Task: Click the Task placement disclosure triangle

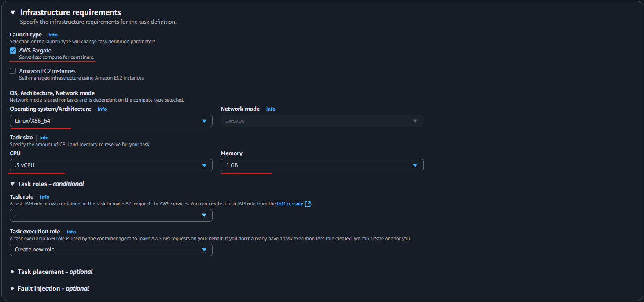Action: pos(12,272)
